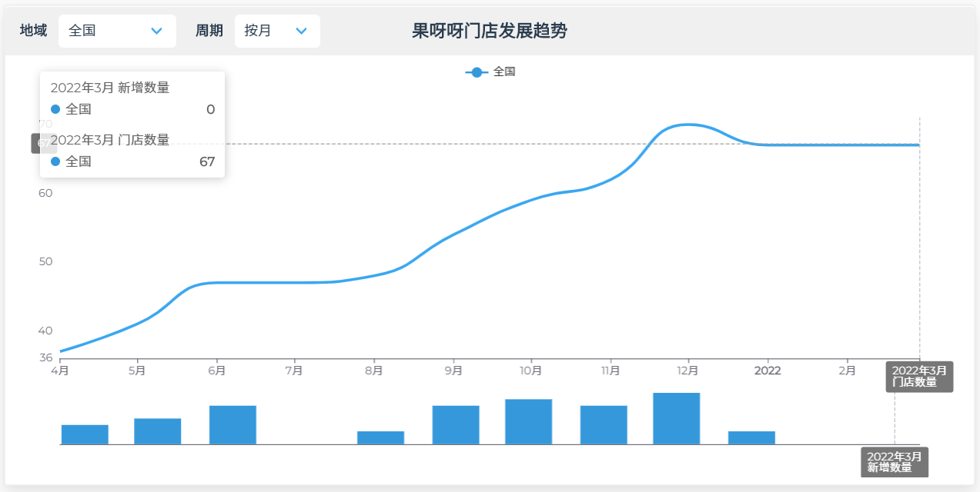980x492 pixels.
Task: Click the chart title 果呀呀门店发展趋势
Action: pyautogui.click(x=489, y=31)
